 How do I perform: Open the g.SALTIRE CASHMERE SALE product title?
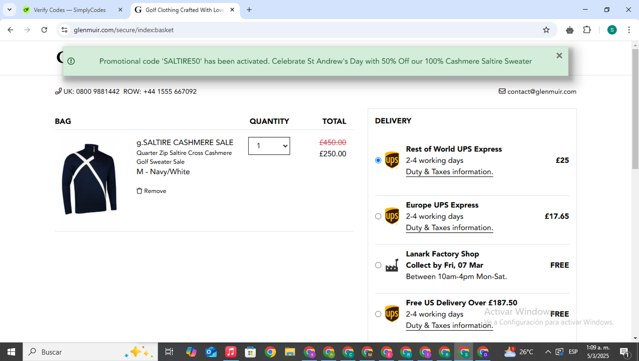[x=185, y=142]
